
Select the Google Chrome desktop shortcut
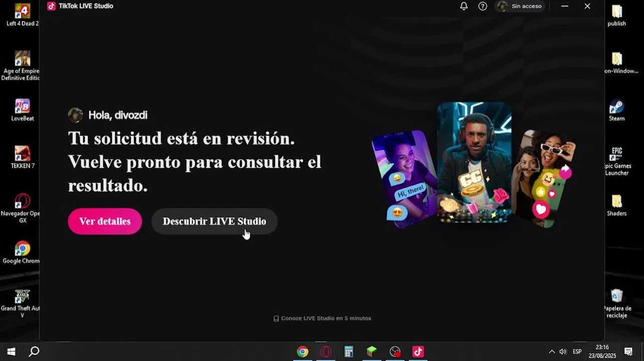(21, 252)
